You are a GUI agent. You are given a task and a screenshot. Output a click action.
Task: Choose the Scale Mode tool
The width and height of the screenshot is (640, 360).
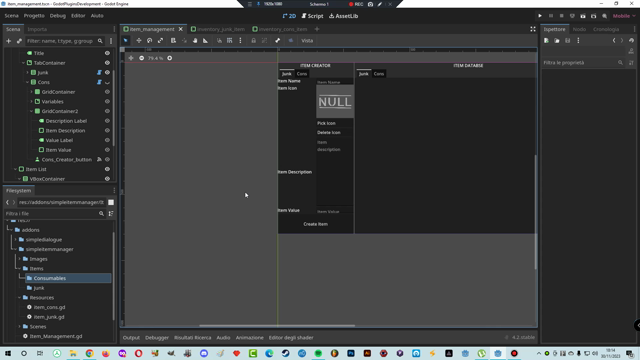click(160, 40)
